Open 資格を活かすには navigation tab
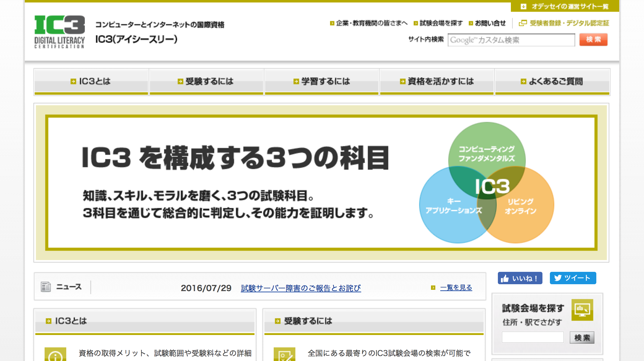The height and width of the screenshot is (361, 644). coord(437,82)
